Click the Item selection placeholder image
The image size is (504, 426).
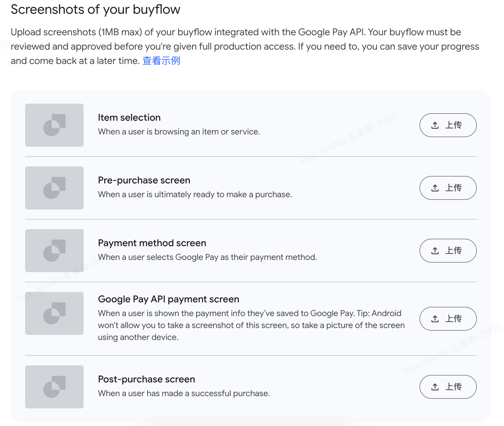[54, 125]
